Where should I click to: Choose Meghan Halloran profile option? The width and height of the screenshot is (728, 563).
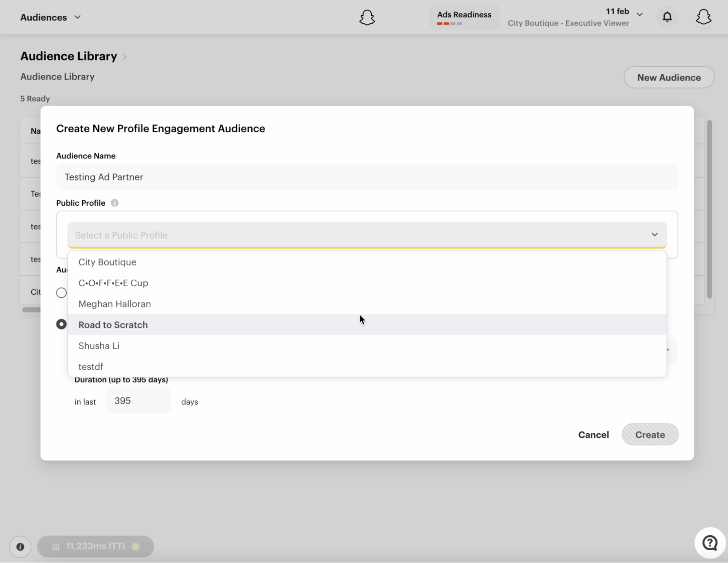tap(367, 304)
